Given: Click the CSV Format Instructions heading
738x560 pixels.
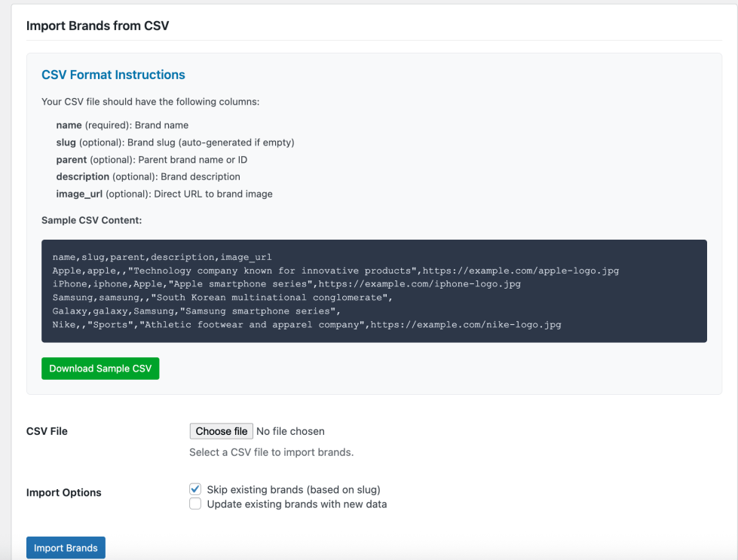Looking at the screenshot, I should pos(113,75).
